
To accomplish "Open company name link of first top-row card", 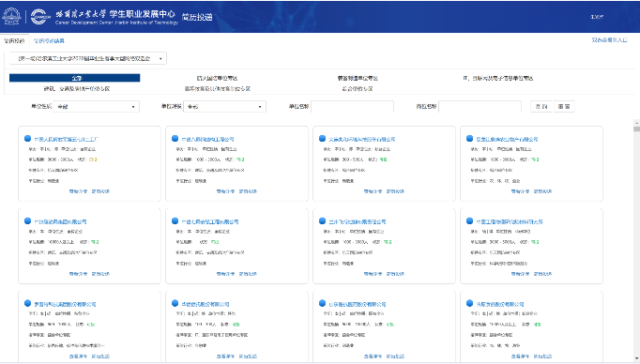I will [x=66, y=139].
